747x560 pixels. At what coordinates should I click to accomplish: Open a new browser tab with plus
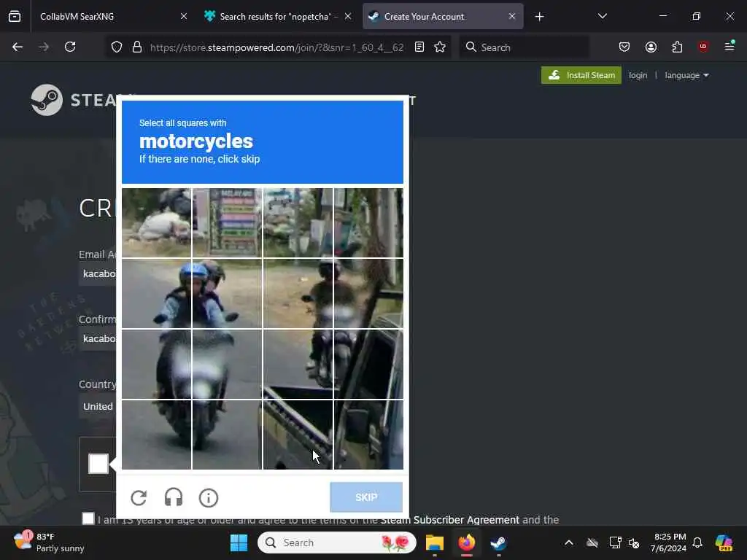[x=539, y=17]
